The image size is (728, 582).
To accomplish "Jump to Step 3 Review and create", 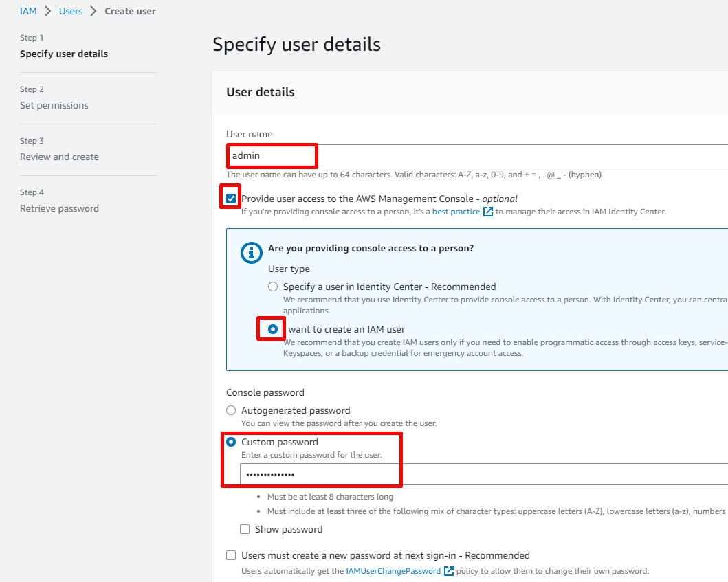I will click(x=59, y=157).
